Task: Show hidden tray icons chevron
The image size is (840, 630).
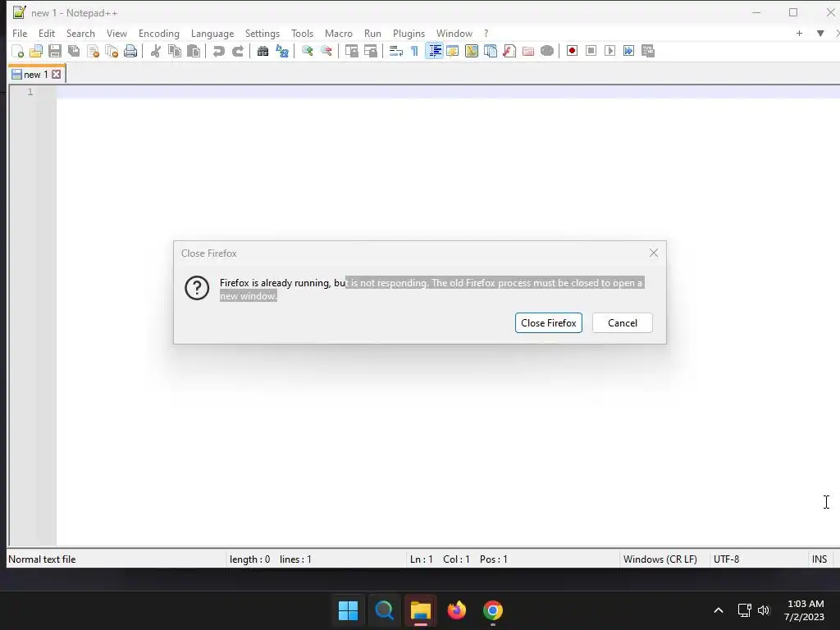Action: (719, 610)
